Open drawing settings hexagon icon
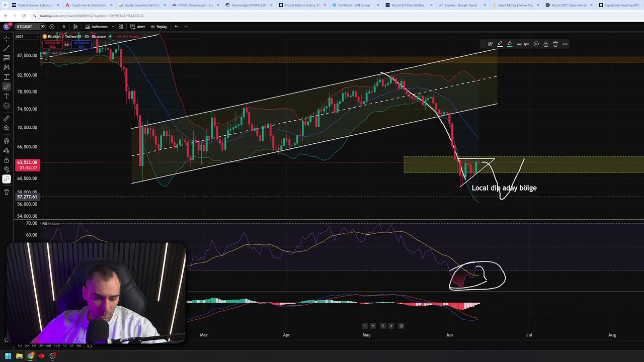The height and width of the screenshot is (362, 644). tap(536, 44)
